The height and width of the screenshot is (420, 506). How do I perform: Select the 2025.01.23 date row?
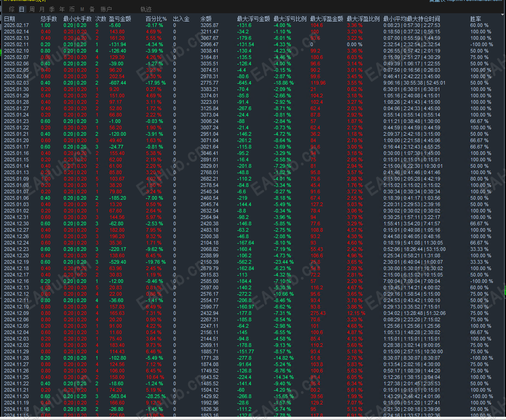pos(16,121)
